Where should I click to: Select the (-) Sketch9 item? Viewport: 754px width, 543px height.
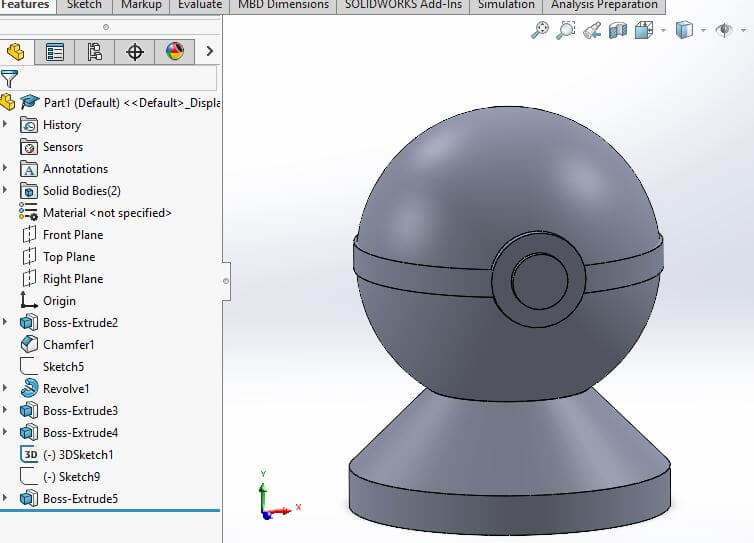[72, 477]
